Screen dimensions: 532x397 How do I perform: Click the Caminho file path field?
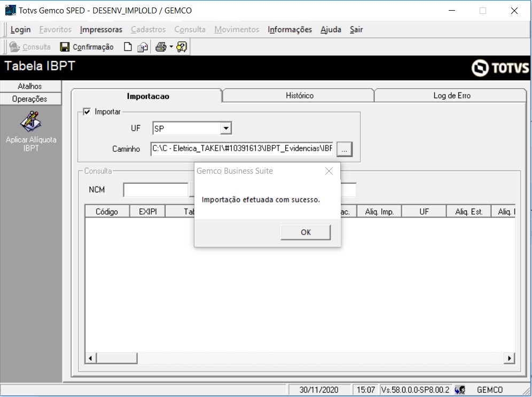click(242, 149)
